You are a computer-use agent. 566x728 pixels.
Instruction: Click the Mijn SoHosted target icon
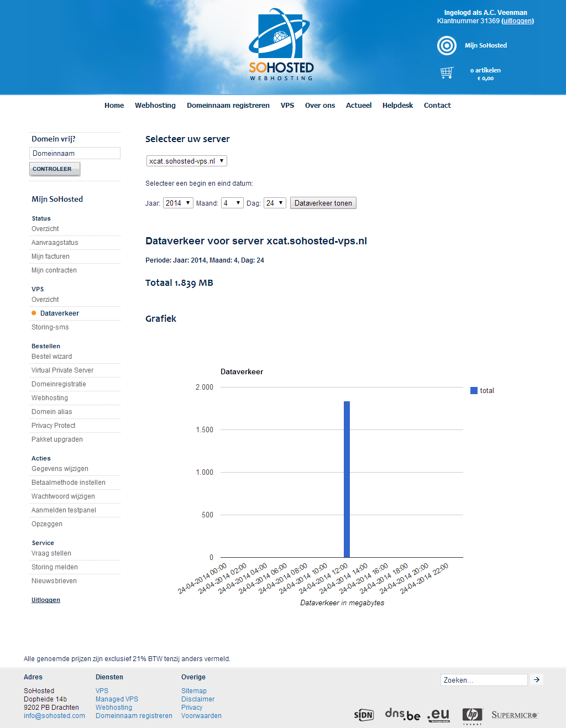tap(447, 45)
